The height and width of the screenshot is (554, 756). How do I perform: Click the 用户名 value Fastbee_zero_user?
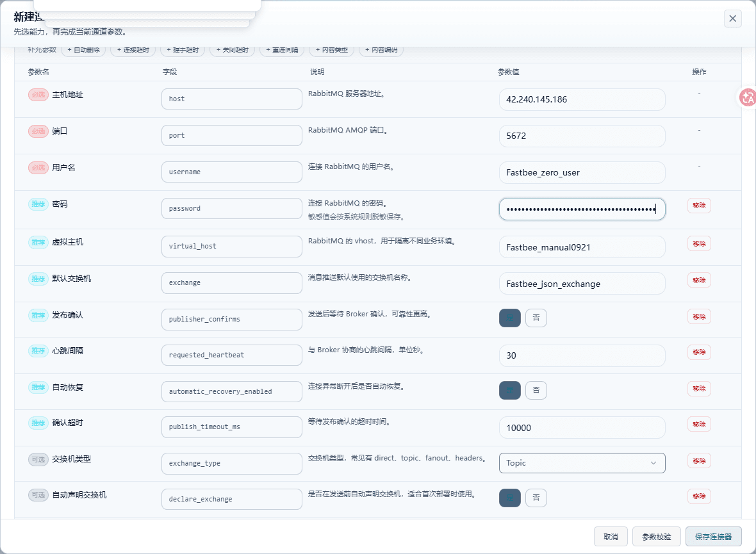(582, 173)
